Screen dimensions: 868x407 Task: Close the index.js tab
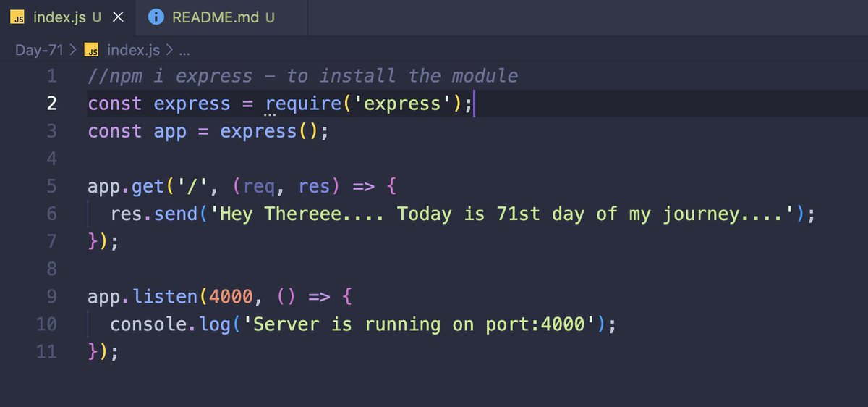coord(118,17)
